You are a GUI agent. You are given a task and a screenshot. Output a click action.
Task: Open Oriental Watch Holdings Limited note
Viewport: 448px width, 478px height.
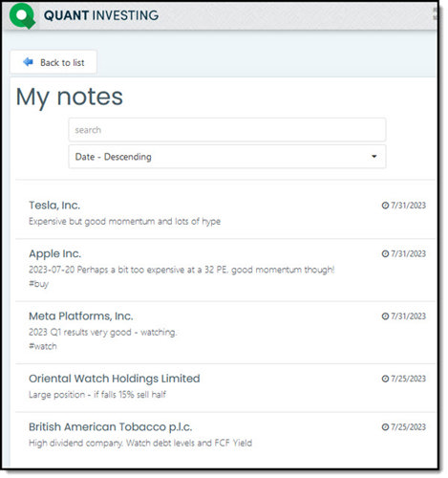[x=115, y=379]
